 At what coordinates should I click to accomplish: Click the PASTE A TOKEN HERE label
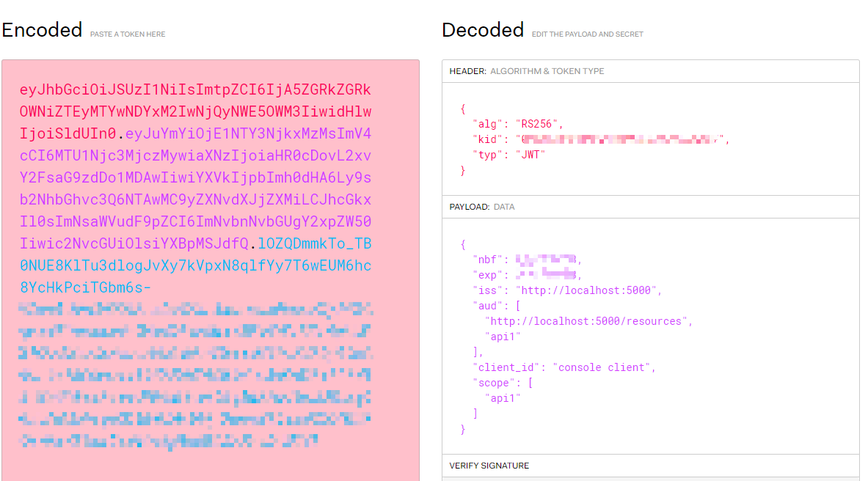pos(128,34)
